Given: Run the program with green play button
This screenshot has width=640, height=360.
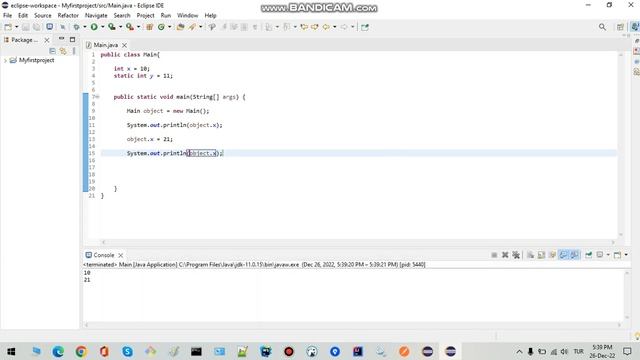Looking at the screenshot, I should pos(94,27).
